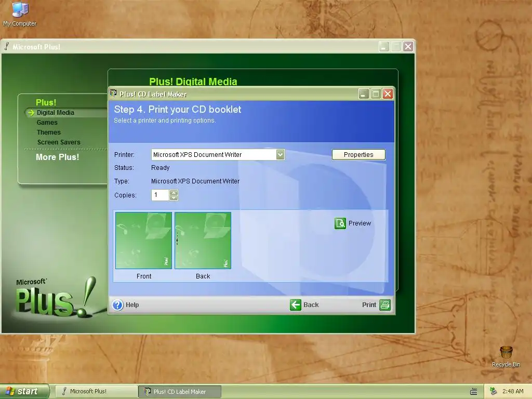
Task: Click the Preview magnifier icon
Action: pyautogui.click(x=340, y=223)
